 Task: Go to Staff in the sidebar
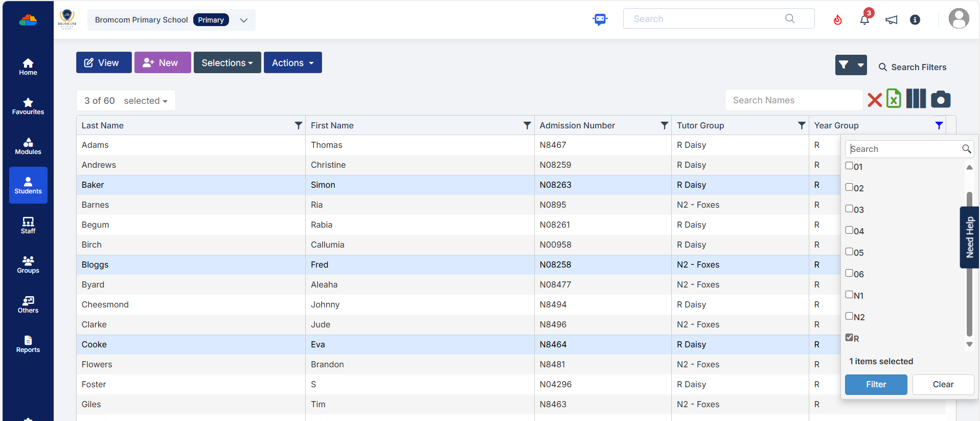click(x=28, y=225)
